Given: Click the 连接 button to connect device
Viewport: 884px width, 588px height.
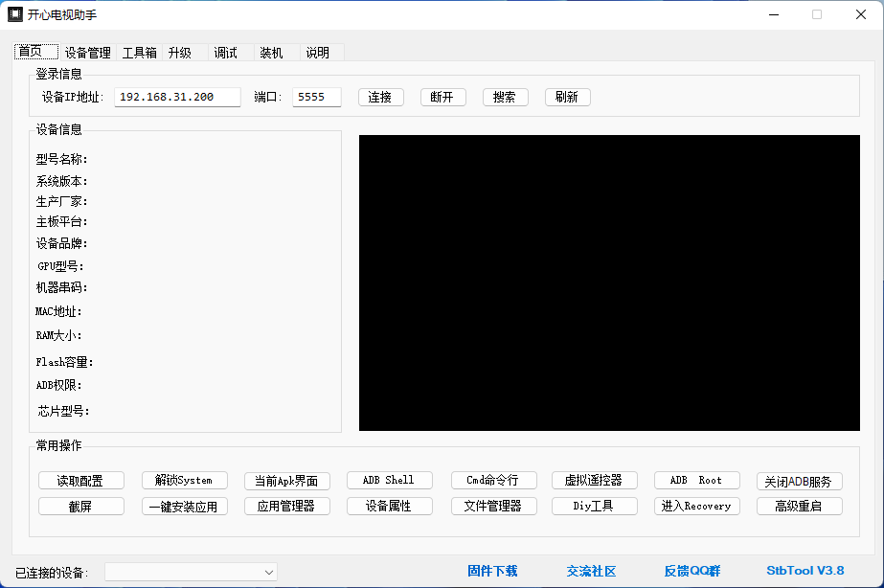Looking at the screenshot, I should pos(380,97).
